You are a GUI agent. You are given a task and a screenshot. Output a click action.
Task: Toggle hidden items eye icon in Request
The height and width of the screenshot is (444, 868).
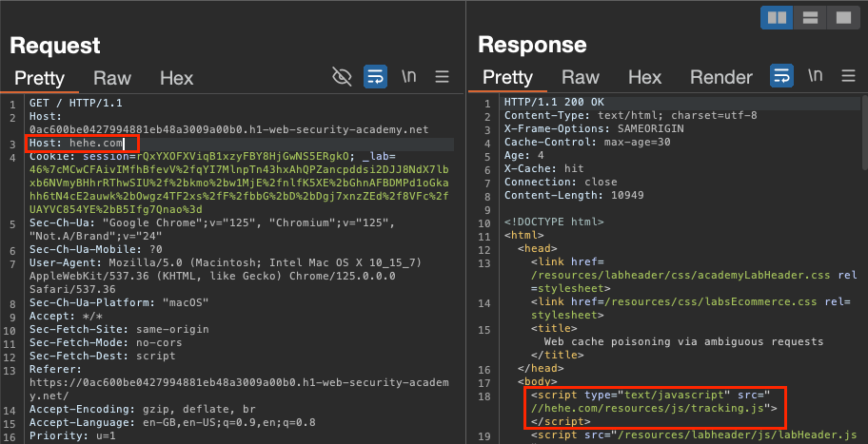(342, 76)
